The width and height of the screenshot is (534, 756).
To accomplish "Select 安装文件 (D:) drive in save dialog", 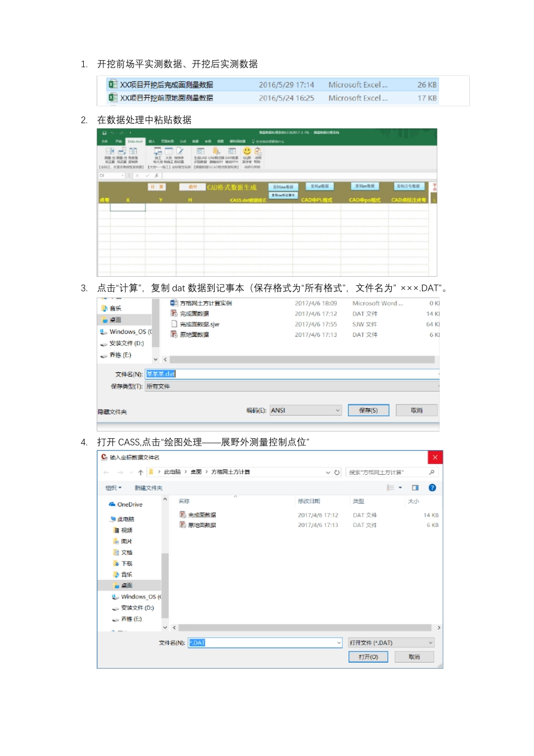I will click(122, 343).
